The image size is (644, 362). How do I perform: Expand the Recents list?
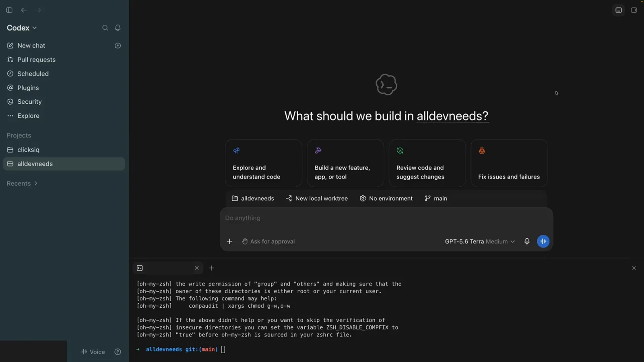pyautogui.click(x=22, y=183)
